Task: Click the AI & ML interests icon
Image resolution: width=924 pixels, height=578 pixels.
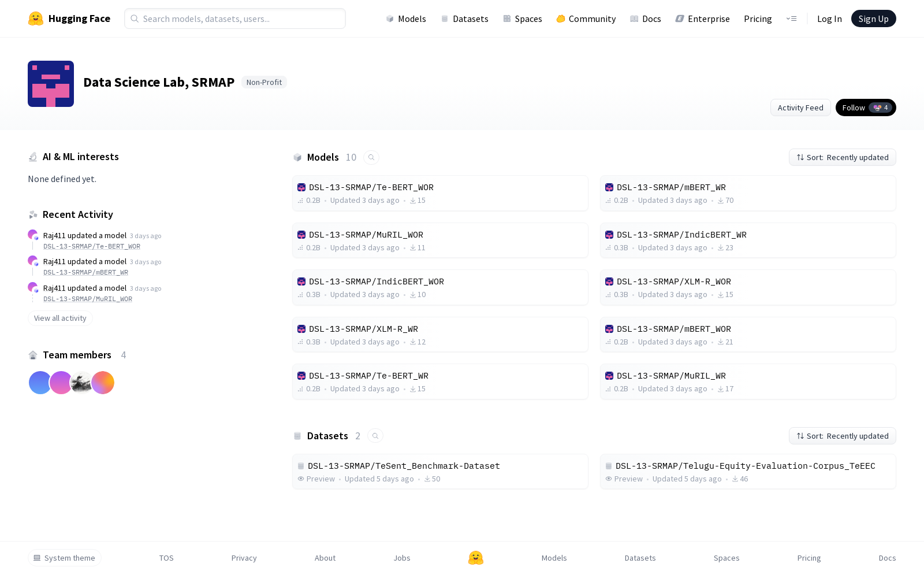Action: [33, 157]
